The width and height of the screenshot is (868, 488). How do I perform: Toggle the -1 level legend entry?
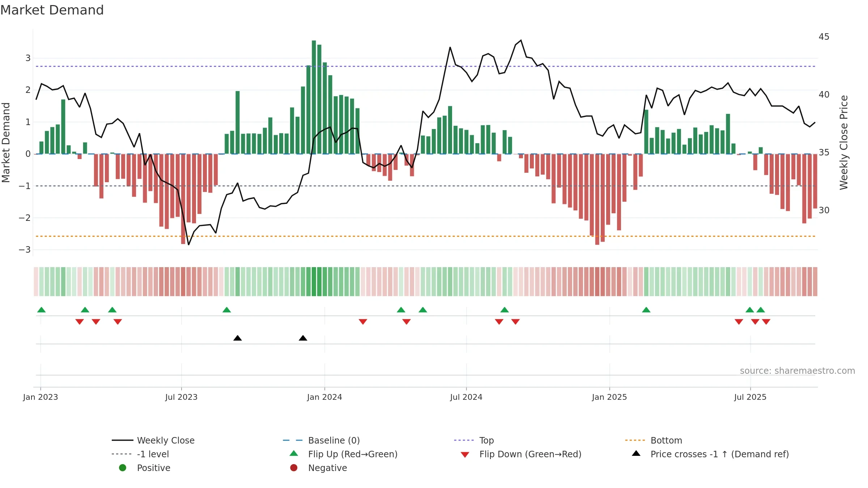click(140, 454)
